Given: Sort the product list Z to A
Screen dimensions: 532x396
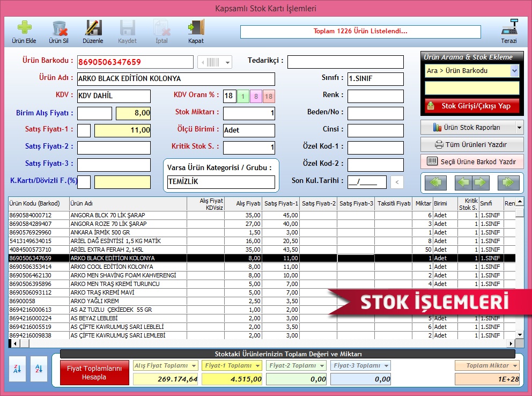Looking at the screenshot, I should pos(17,369).
